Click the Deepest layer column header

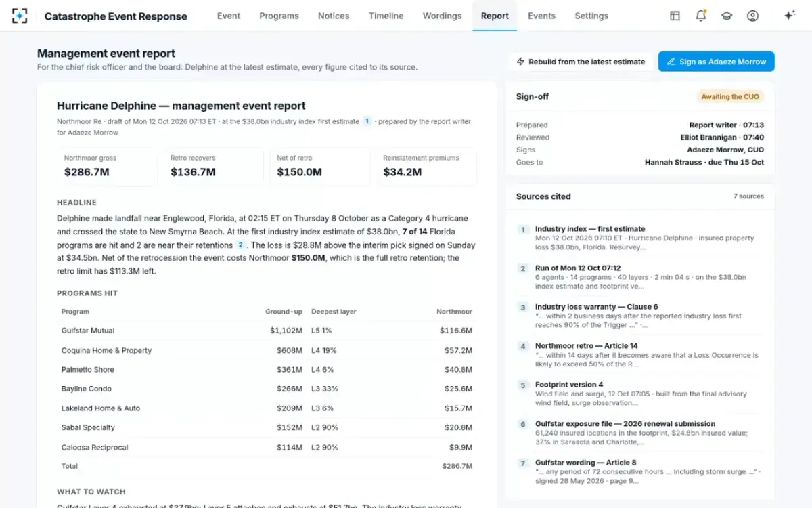[x=334, y=312]
